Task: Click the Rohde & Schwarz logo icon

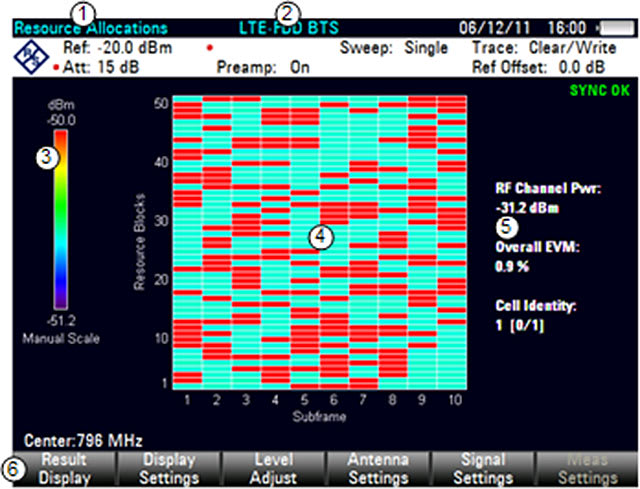Action: 31,58
